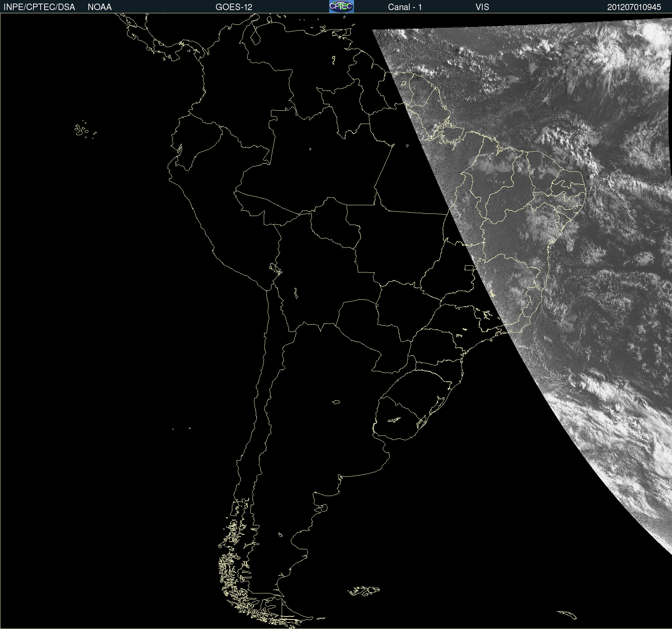Select the 201207010945 timestamp text

coord(634,7)
